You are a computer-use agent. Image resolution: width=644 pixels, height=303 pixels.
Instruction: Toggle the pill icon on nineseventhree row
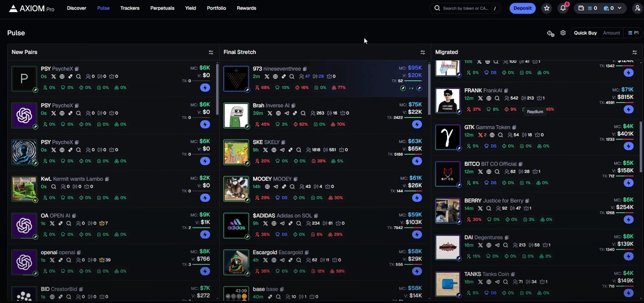click(x=284, y=76)
